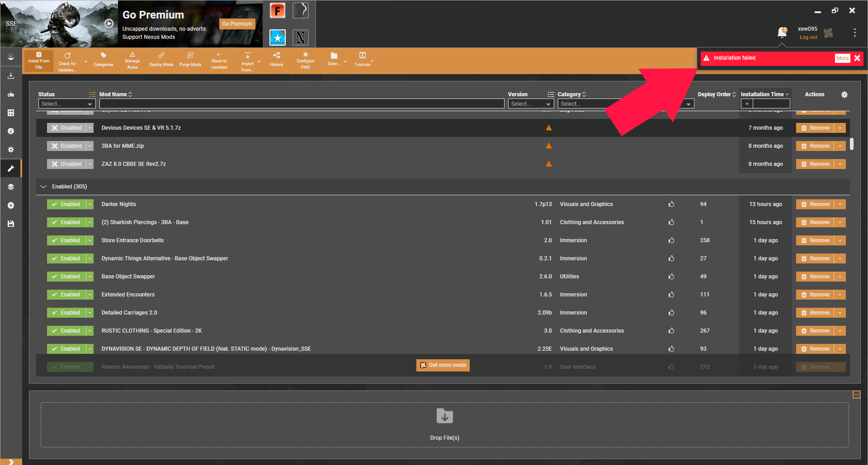Launch the FNIS tool with the F icon
868x465 pixels.
(278, 10)
